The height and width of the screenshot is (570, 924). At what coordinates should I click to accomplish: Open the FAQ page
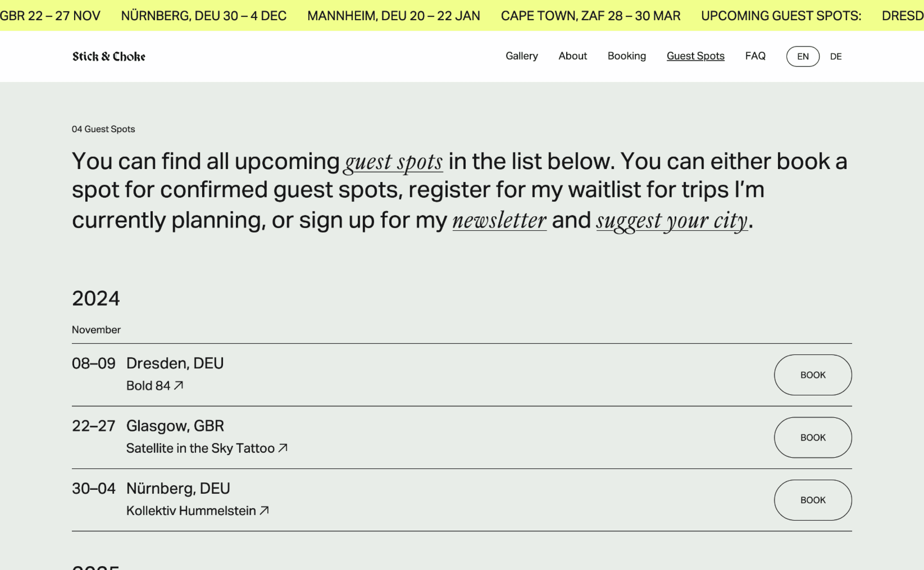(x=755, y=56)
